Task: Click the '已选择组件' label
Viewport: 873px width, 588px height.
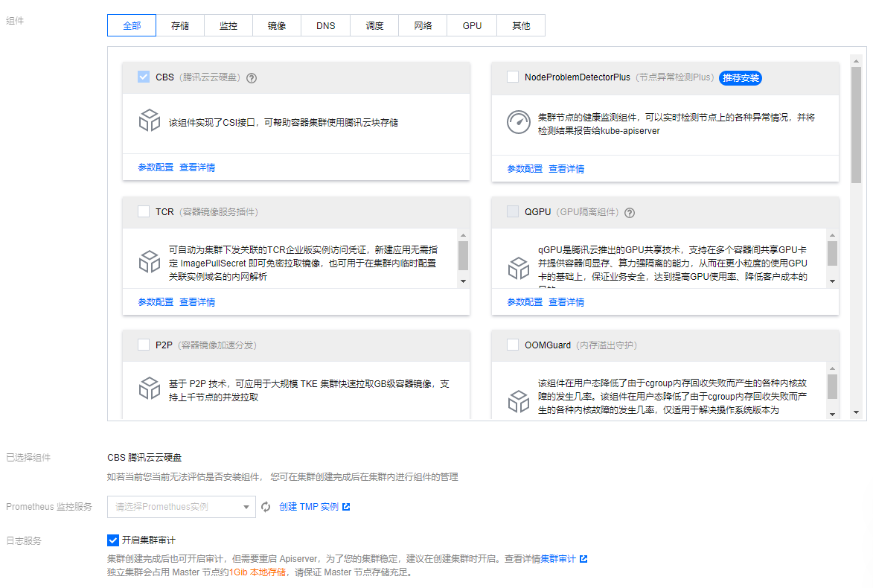Action: pyautogui.click(x=28, y=458)
